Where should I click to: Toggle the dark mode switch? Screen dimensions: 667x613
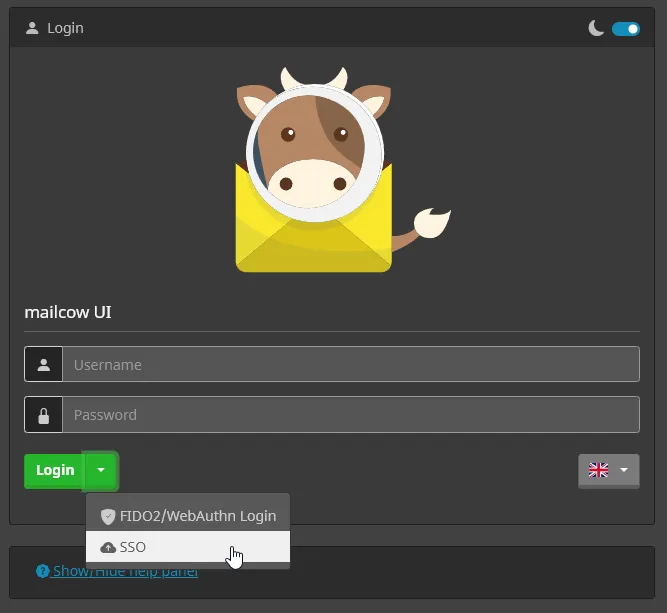(x=625, y=29)
